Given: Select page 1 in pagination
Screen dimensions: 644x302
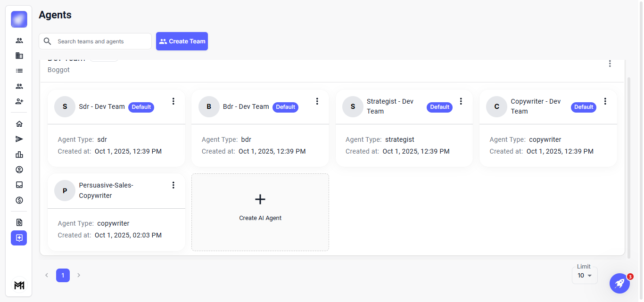Looking at the screenshot, I should (x=63, y=275).
